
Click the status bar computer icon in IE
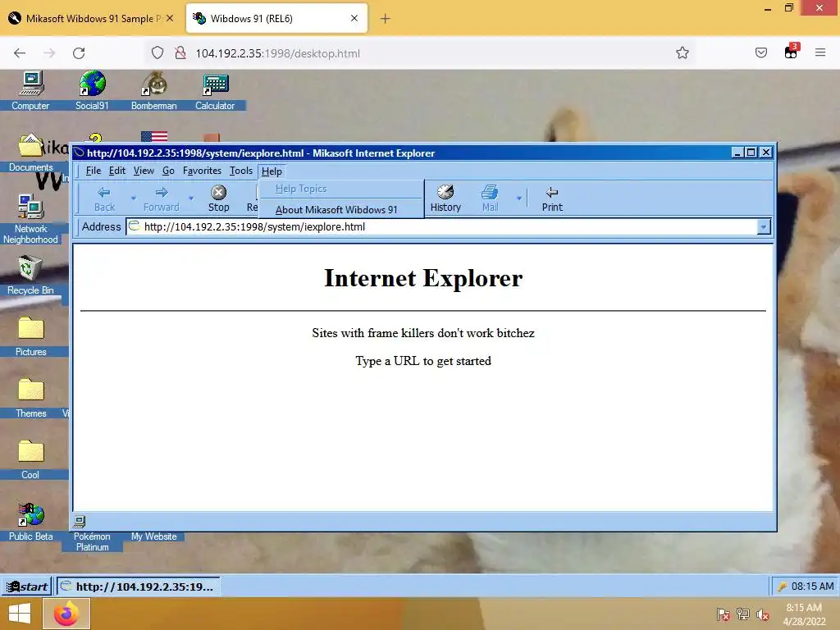pos(80,521)
